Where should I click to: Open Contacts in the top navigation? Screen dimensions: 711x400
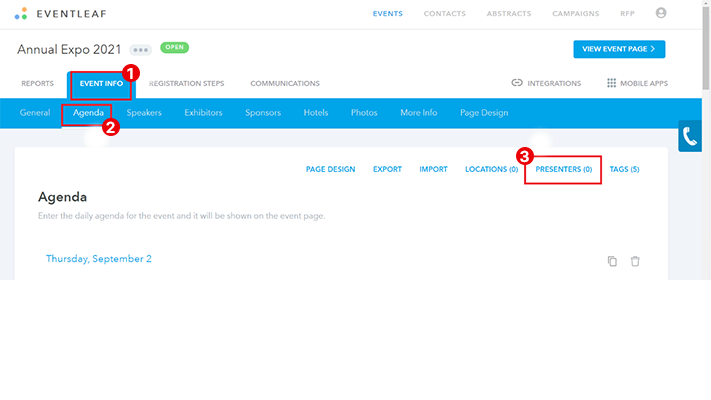[443, 14]
